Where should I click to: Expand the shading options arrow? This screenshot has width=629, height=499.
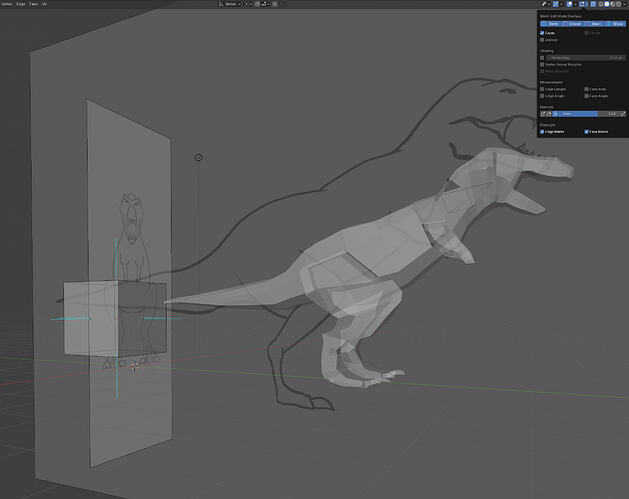tap(625, 4)
